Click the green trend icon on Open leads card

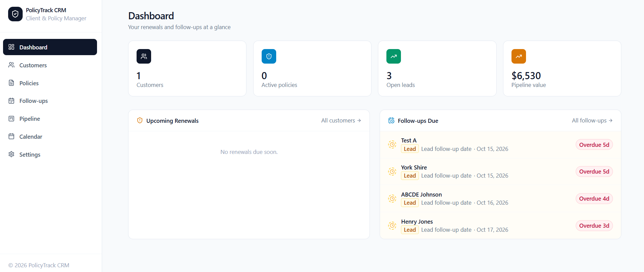click(393, 56)
